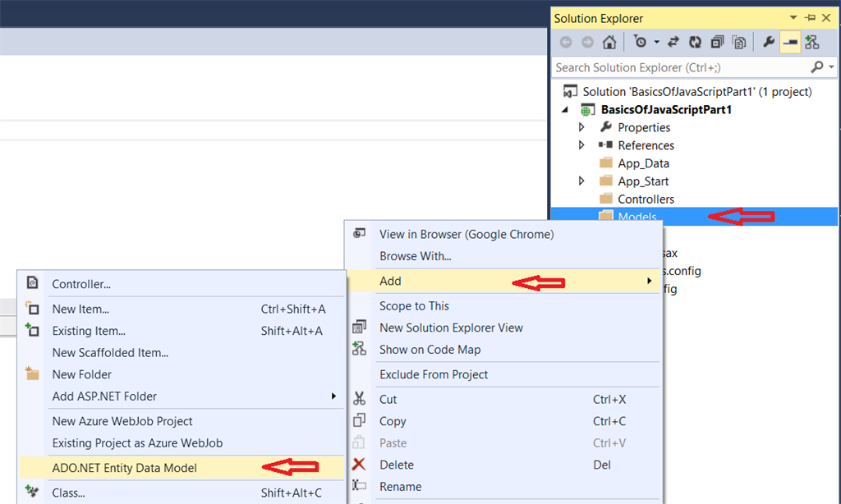Click the Collapse All icon

(717, 42)
